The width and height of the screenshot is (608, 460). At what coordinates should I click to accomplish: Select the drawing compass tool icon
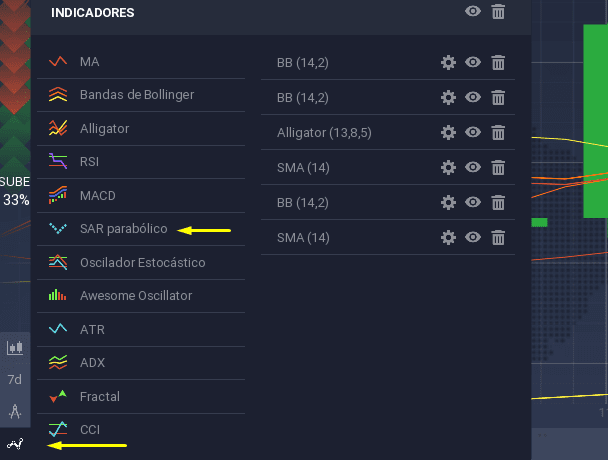(15, 412)
